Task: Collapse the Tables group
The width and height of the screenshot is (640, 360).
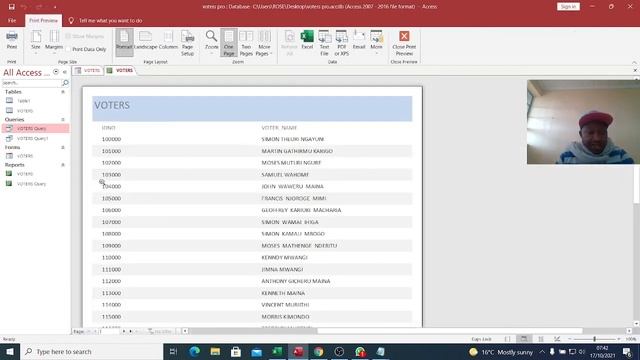Action: click(x=63, y=92)
